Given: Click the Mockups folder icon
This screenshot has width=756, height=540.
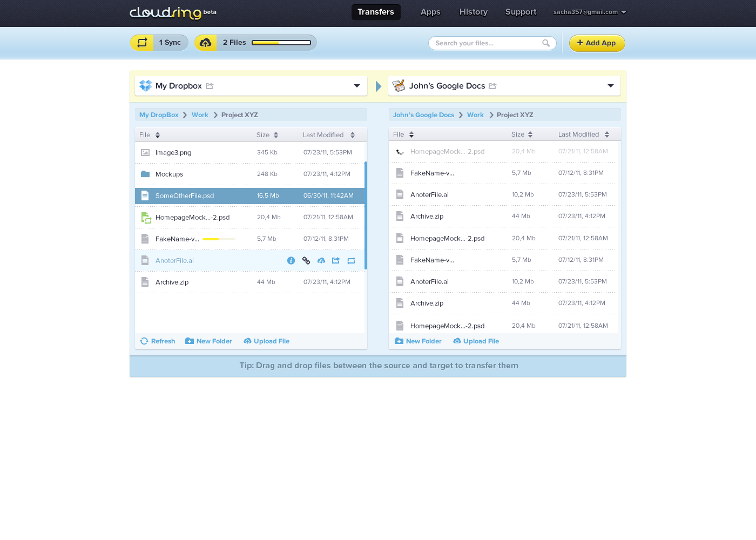Looking at the screenshot, I should tap(145, 174).
